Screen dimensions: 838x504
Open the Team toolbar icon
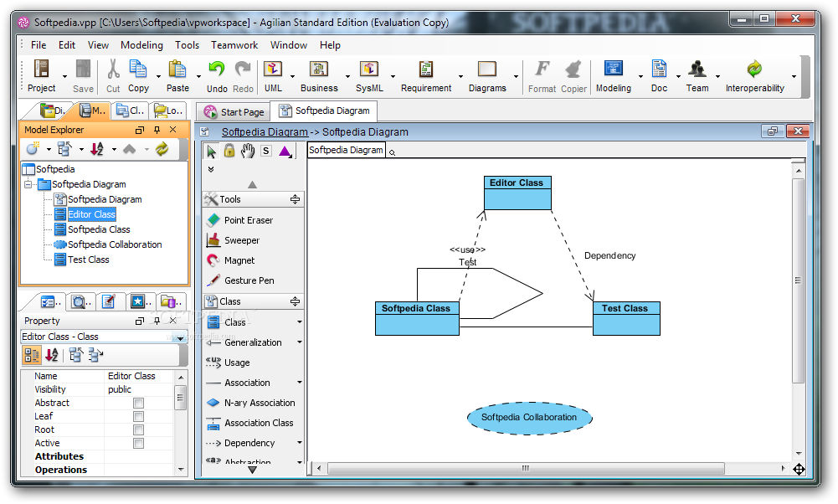pos(697,69)
